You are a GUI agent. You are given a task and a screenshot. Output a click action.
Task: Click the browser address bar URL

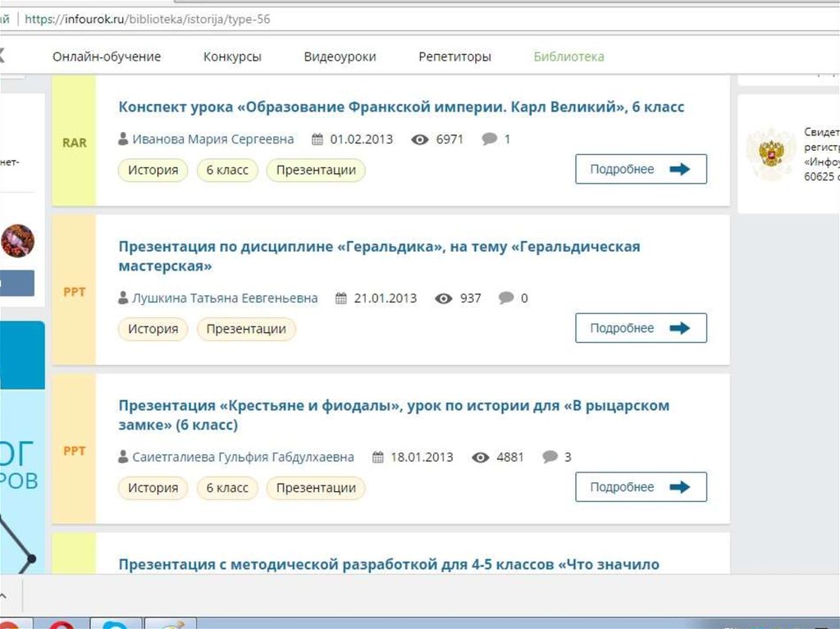coord(148,20)
